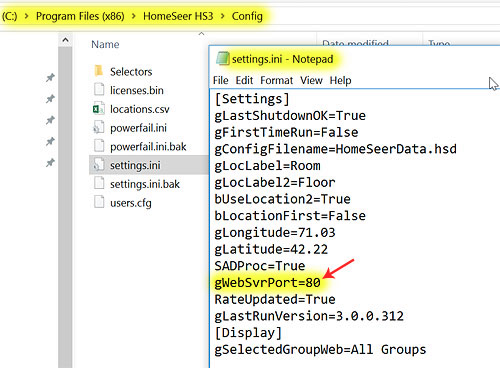Open the Notepad File menu
500x368 pixels.
click(221, 80)
